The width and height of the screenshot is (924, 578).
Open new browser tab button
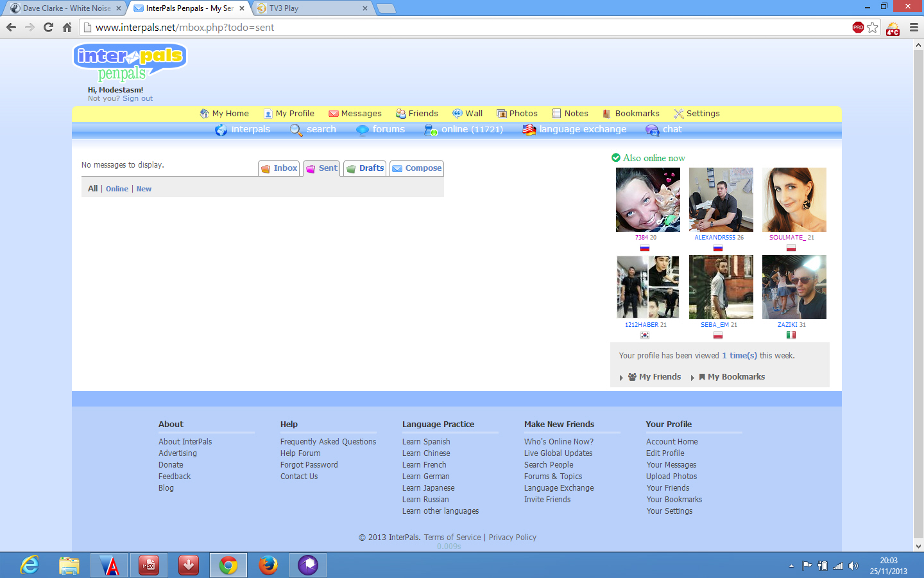(x=386, y=8)
